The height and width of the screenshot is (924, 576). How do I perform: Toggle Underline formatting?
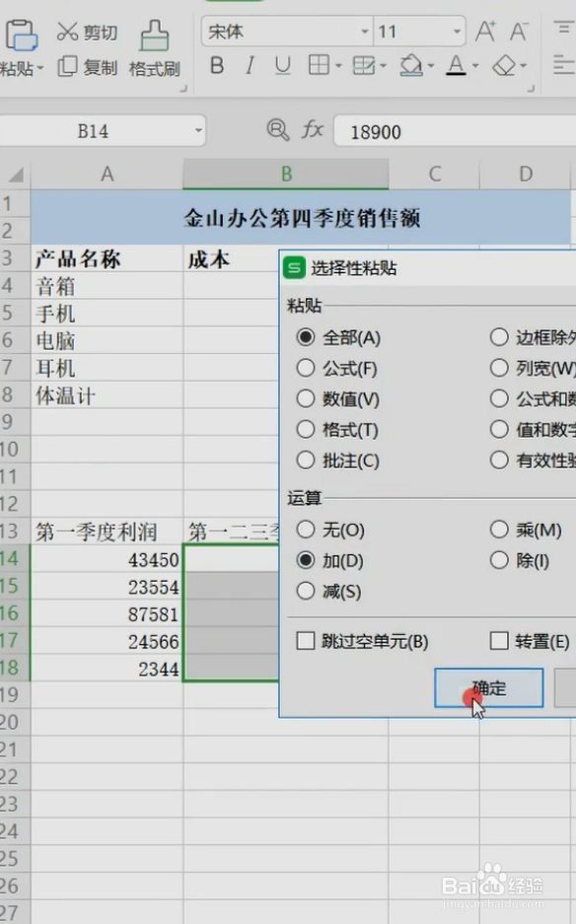pos(283,65)
